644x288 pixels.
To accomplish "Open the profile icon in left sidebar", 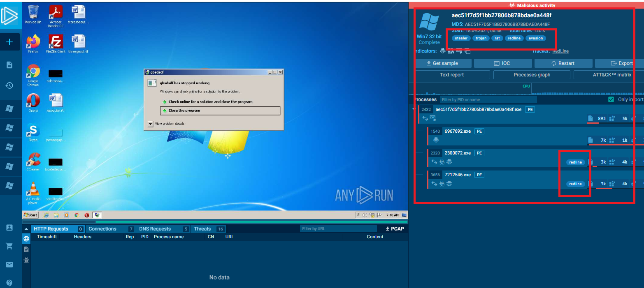I will pyautogui.click(x=9, y=228).
